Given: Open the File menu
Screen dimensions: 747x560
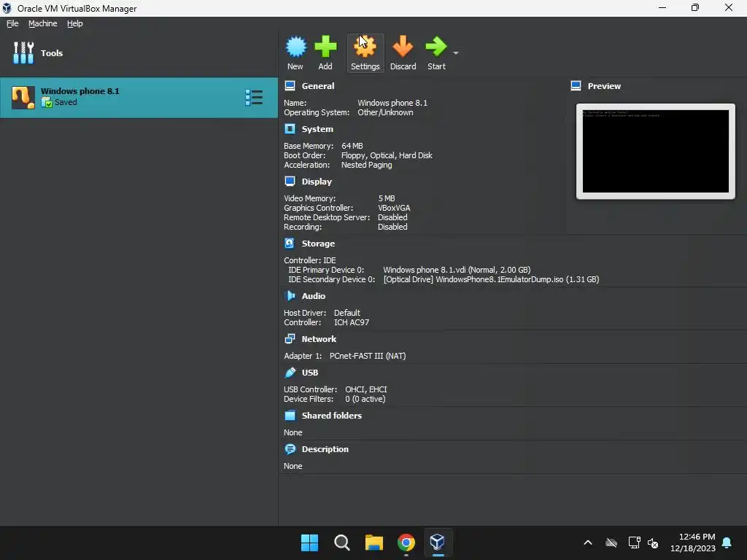Looking at the screenshot, I should 12,23.
